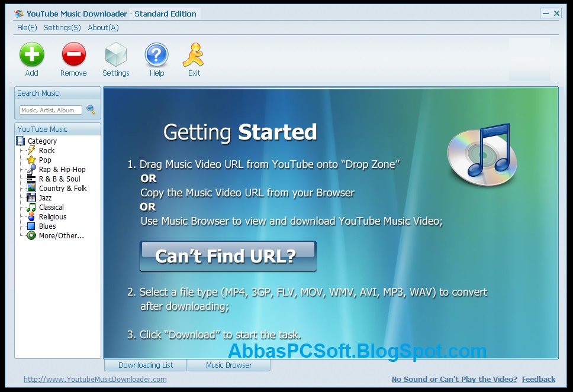
Task: Select Rap & Hip-Hop category text
Action: point(62,169)
